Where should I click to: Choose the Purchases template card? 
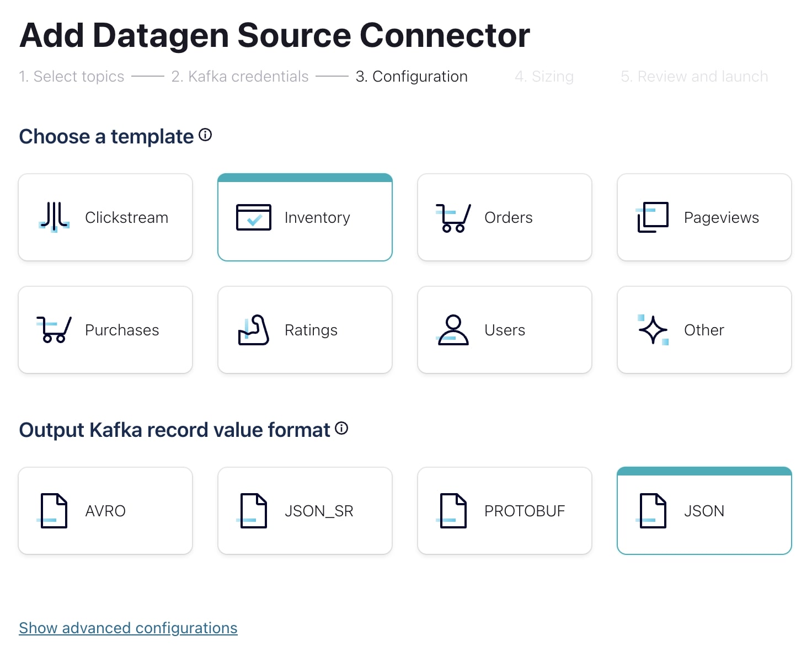[x=105, y=330]
